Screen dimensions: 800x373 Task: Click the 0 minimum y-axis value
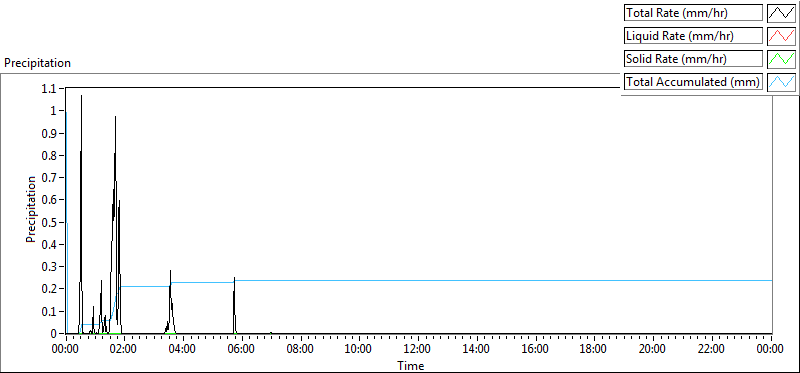58,333
